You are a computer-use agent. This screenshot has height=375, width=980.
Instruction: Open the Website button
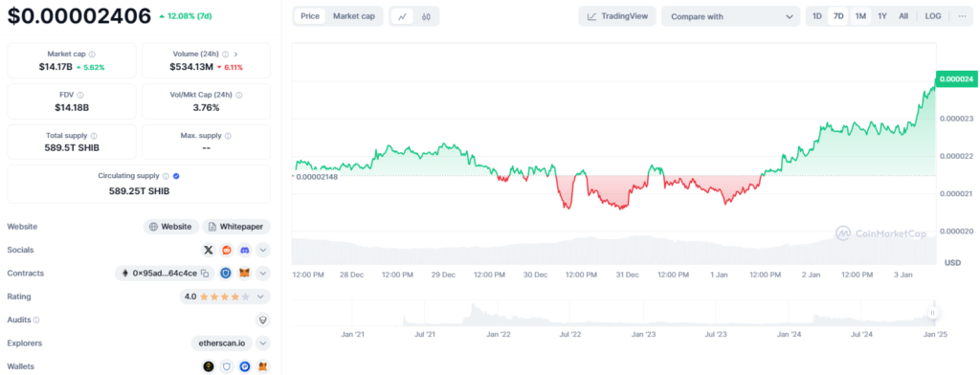click(170, 227)
